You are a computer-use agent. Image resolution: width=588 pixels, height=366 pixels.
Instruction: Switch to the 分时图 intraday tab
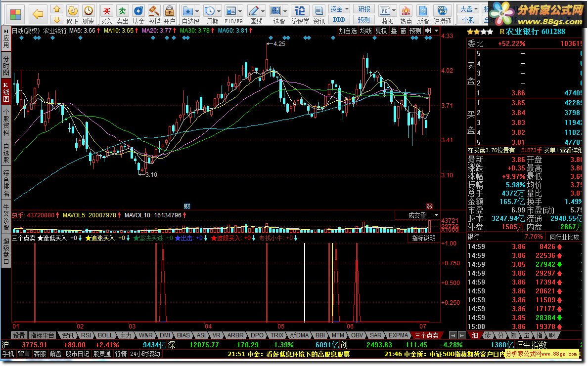6,65
